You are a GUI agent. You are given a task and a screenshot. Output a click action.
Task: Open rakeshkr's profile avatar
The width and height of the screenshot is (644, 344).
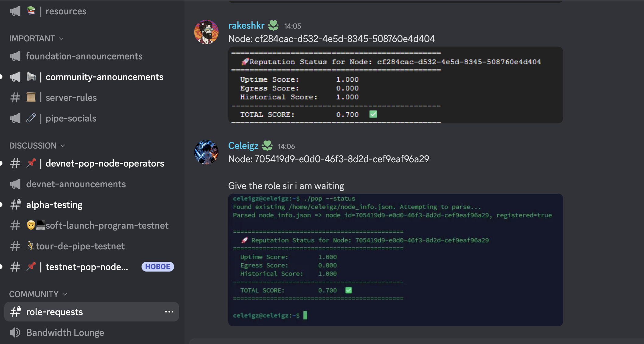[x=206, y=32]
